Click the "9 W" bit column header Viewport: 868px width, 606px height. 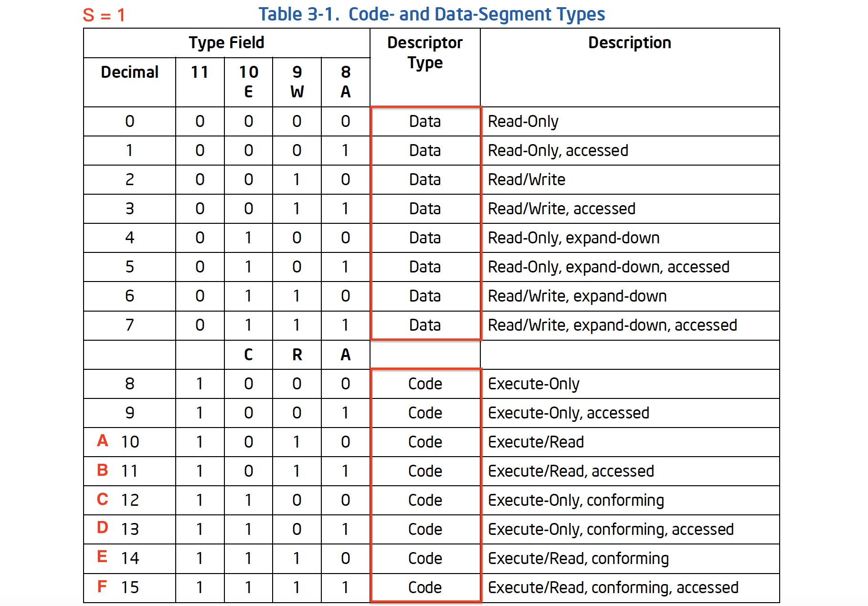click(297, 82)
